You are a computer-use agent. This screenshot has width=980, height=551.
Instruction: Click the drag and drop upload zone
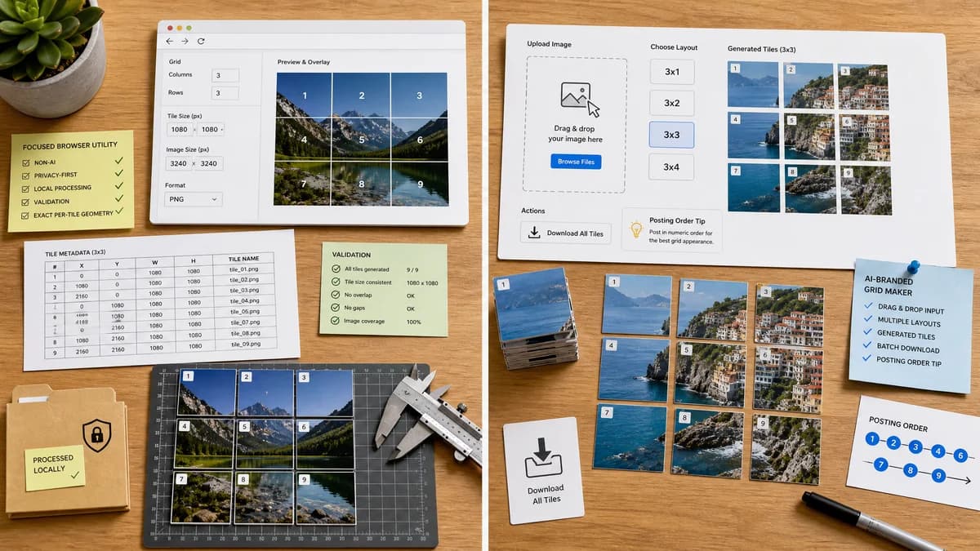pos(577,125)
